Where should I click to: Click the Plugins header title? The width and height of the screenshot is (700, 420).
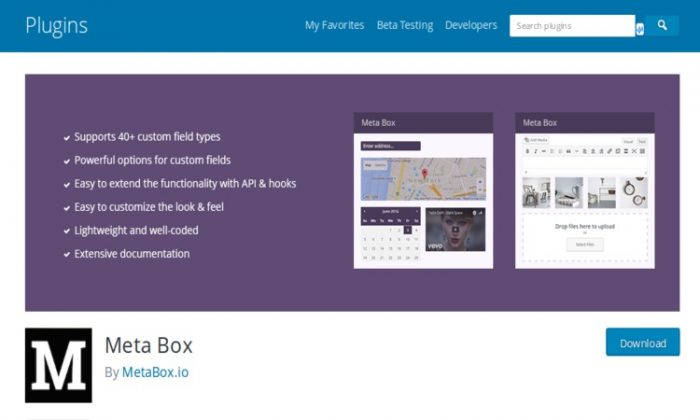(56, 25)
